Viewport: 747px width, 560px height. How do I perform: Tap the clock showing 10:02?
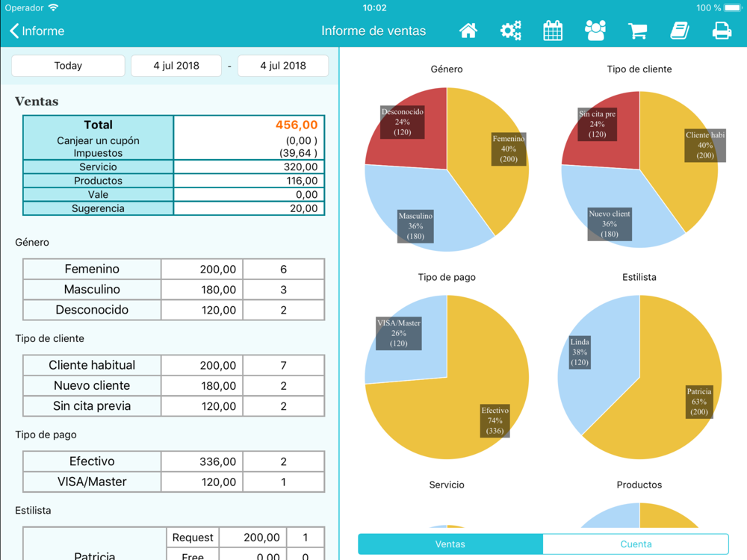coord(374,7)
